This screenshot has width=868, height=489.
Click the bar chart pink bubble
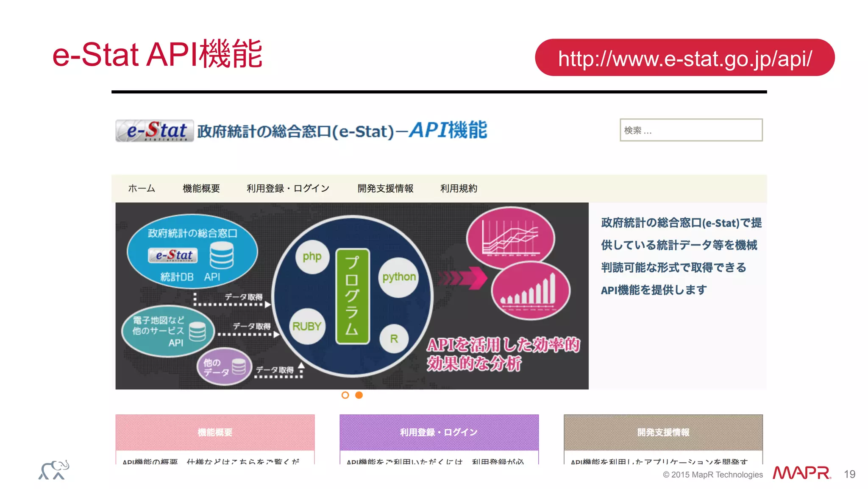[531, 291]
